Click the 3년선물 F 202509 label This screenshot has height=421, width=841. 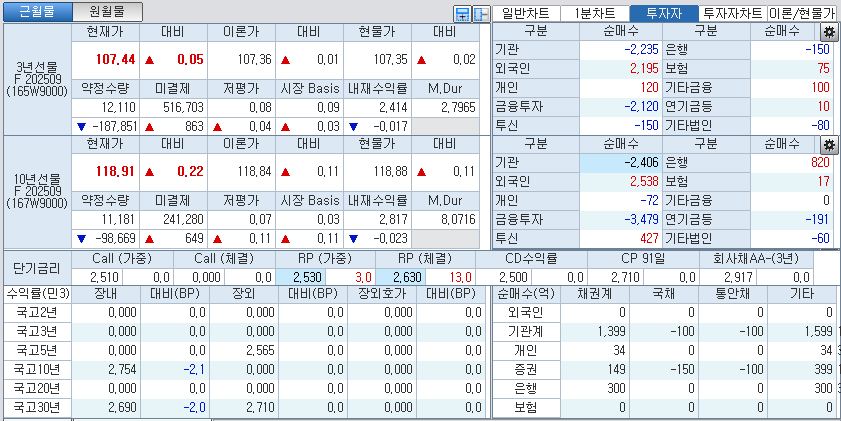pyautogui.click(x=37, y=80)
